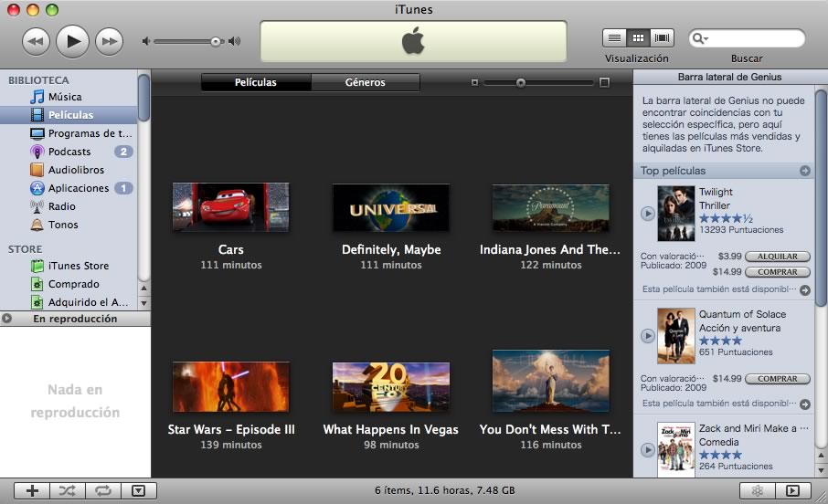Skip to previous track button
Viewport: 828px width, 504px height.
point(36,41)
